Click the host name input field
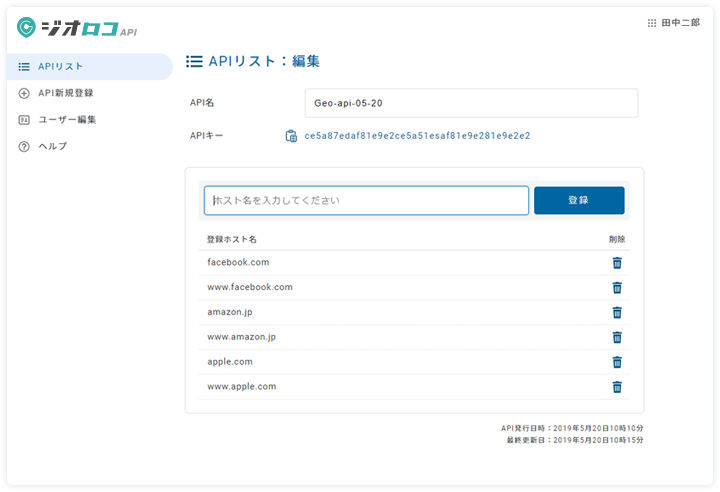Screen dimensions: 720x492 coord(366,200)
